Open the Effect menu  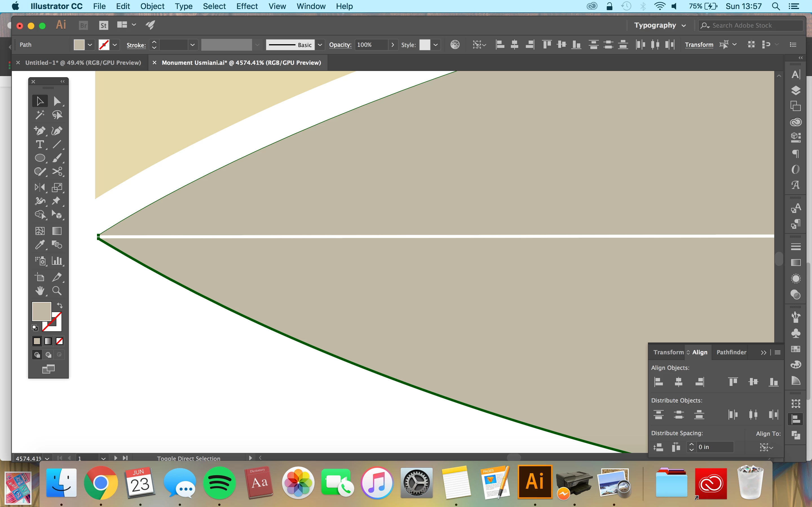(x=247, y=6)
